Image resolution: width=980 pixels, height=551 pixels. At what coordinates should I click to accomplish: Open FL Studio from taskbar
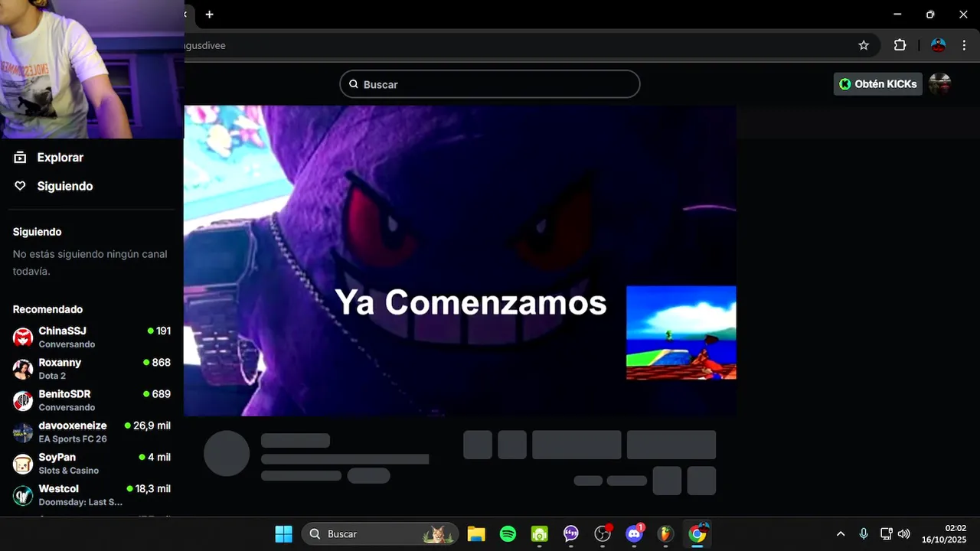[x=665, y=533]
